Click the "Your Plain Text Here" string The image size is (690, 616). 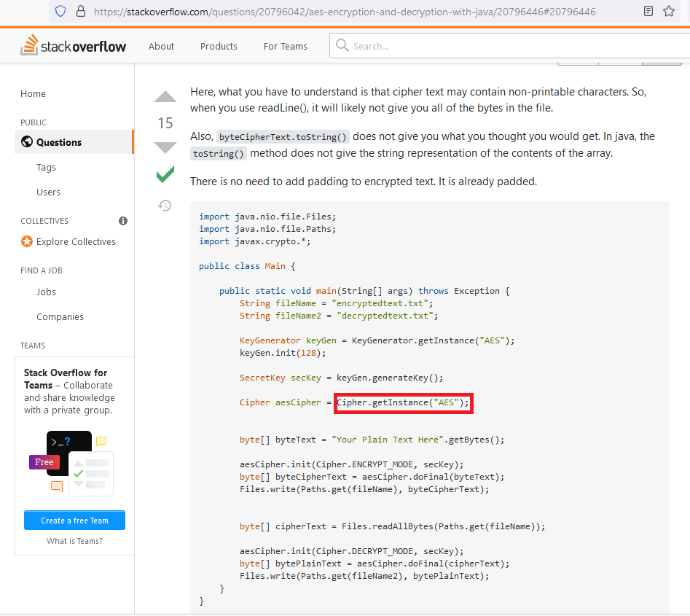[x=387, y=440]
